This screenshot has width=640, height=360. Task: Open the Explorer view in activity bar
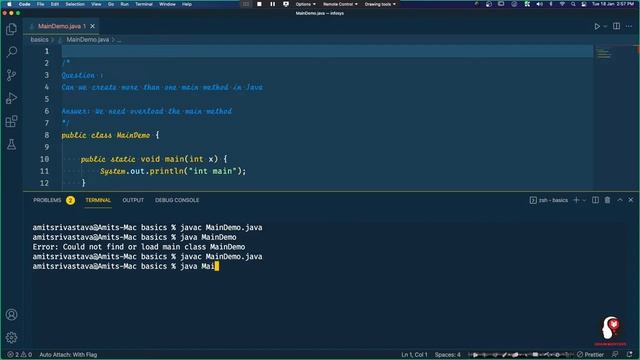pos(11,29)
